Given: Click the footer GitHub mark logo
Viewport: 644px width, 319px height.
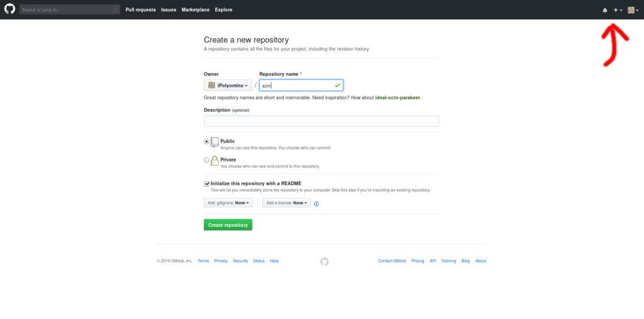Looking at the screenshot, I should 325,261.
